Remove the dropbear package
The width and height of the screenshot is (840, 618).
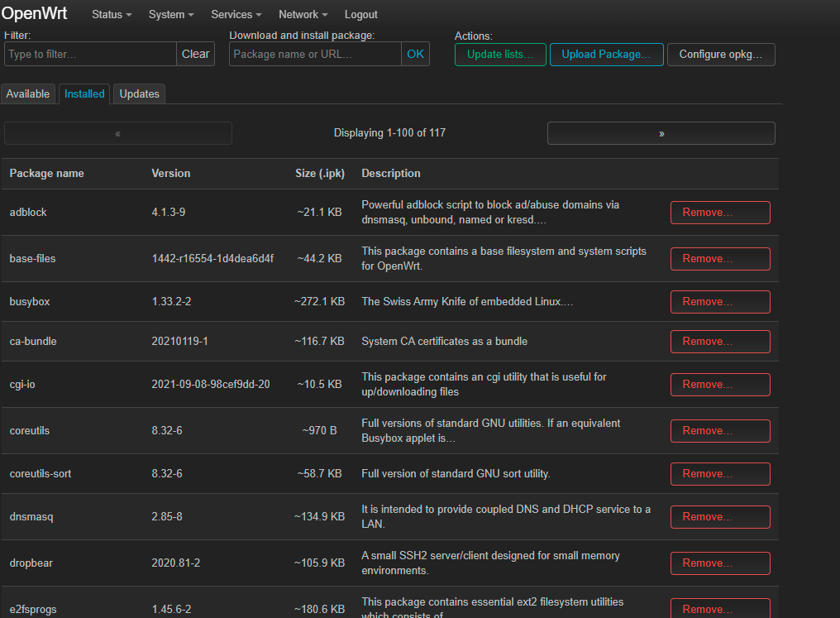[x=719, y=563]
